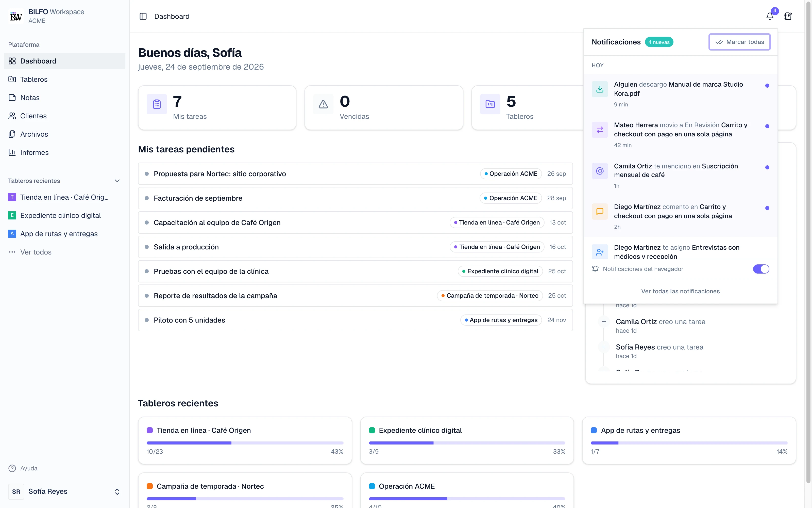The height and width of the screenshot is (508, 812).
Task: Click the Vencidas warning triangle icon
Action: (323, 104)
